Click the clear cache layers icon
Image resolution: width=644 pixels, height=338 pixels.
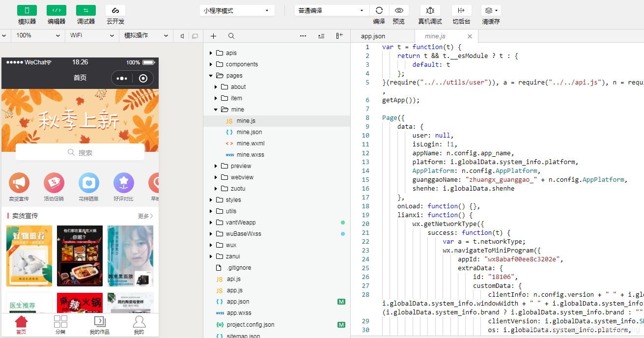click(x=490, y=10)
